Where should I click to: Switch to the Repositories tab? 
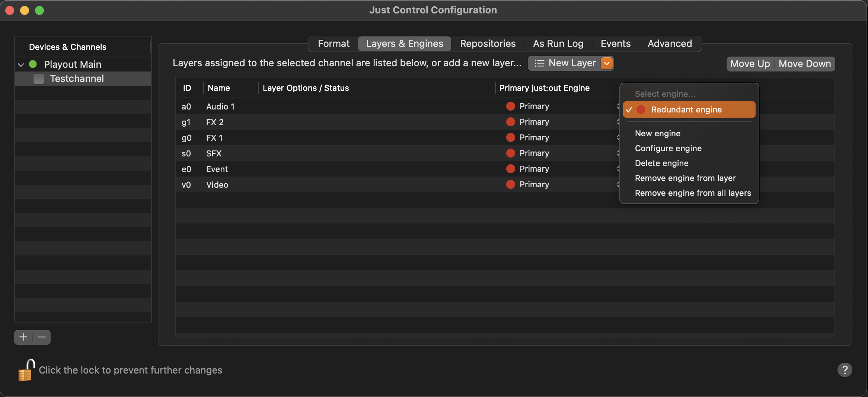pos(488,44)
